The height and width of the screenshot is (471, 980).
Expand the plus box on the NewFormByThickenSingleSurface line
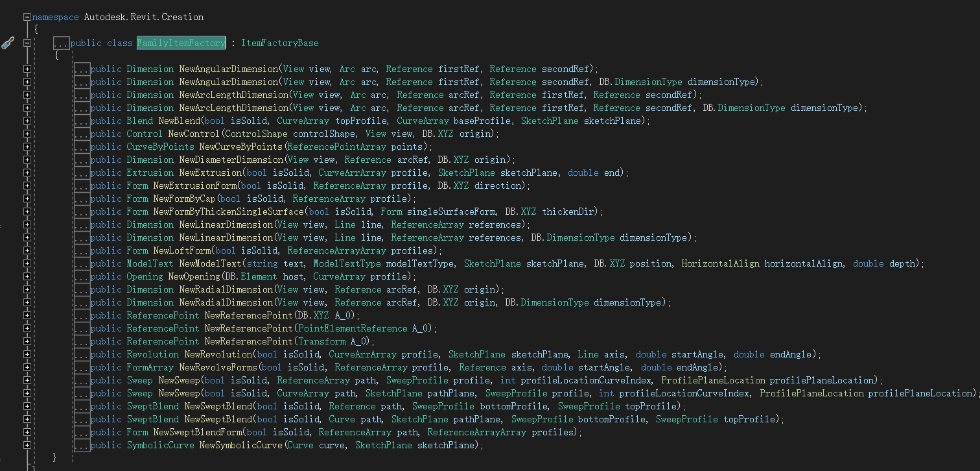coord(27,211)
